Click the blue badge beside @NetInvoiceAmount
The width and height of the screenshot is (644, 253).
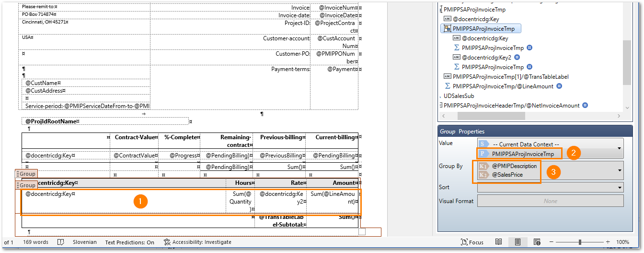585,105
